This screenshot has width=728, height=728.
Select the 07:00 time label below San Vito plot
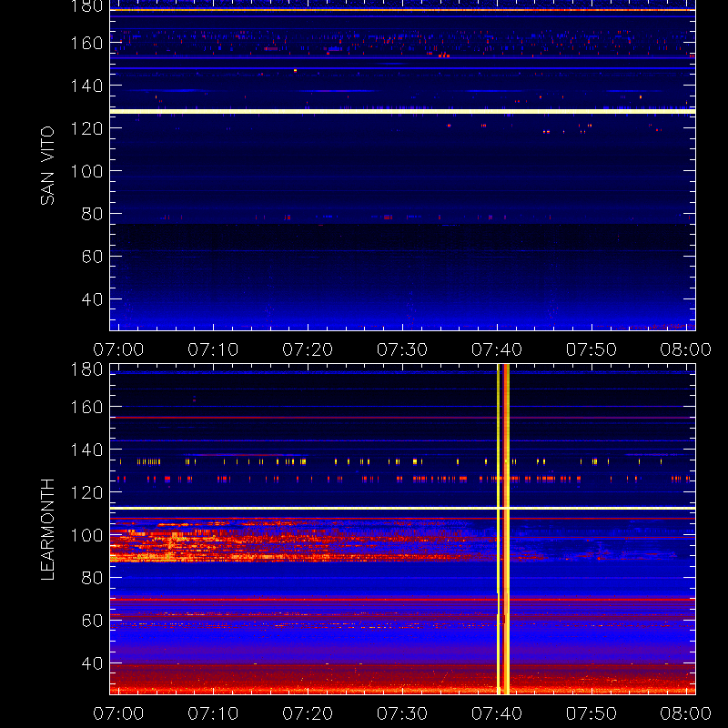pos(118,349)
